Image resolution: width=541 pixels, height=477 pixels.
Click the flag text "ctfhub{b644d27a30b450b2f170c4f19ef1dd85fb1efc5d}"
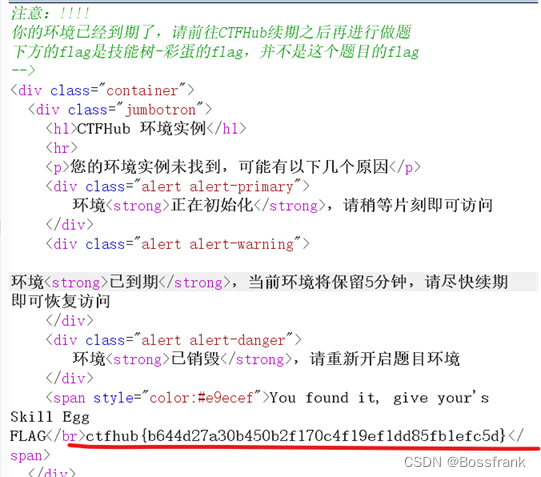(x=295, y=436)
